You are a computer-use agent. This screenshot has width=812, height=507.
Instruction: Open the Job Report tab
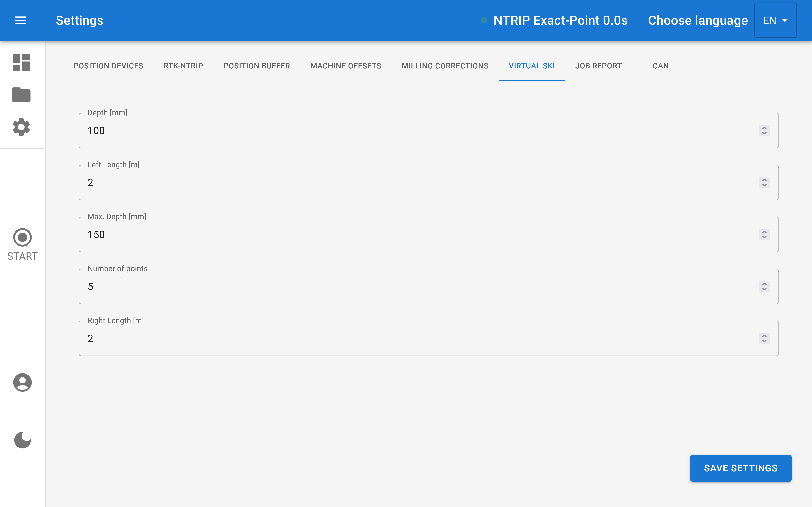pos(598,66)
